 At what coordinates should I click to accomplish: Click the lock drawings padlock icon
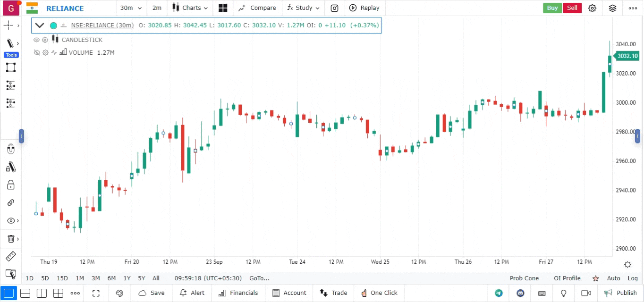[x=10, y=185]
